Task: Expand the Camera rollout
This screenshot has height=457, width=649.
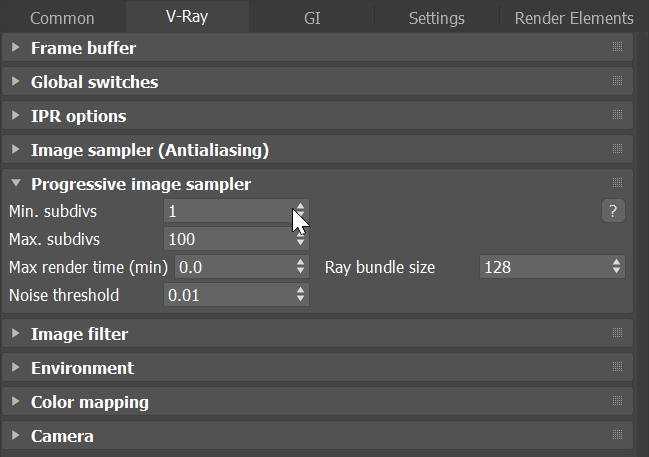Action: click(62, 436)
